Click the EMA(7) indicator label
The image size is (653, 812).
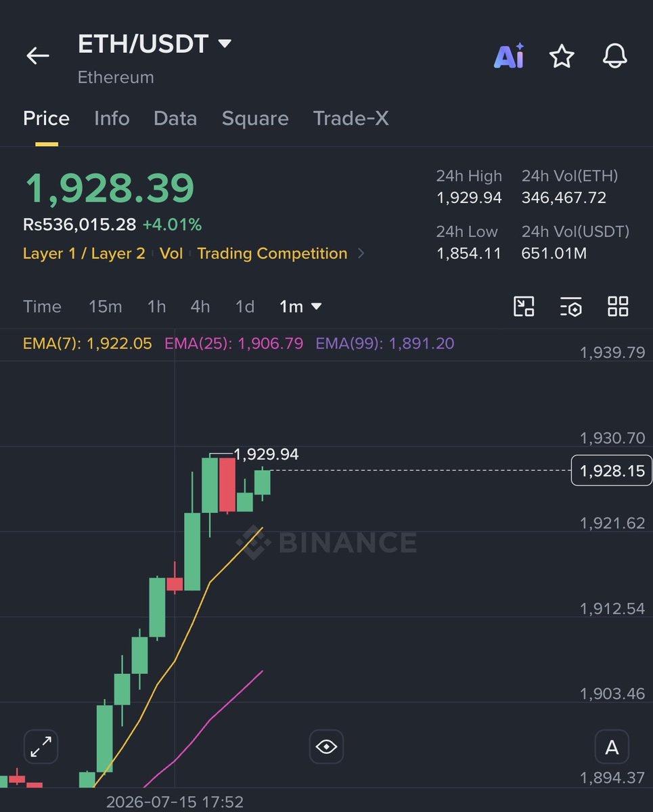87,344
